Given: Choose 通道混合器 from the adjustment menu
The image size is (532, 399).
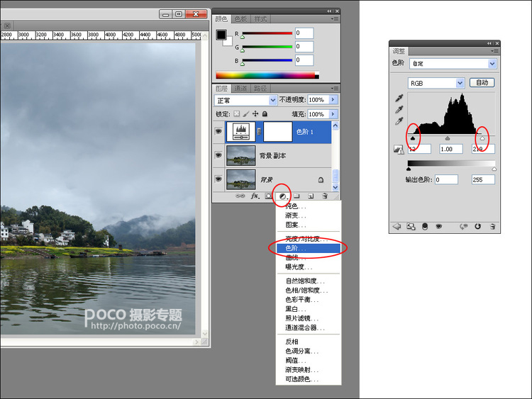Looking at the screenshot, I should 309,327.
